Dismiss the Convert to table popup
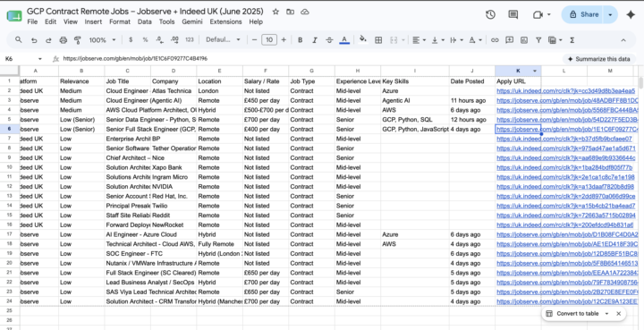 (619, 314)
